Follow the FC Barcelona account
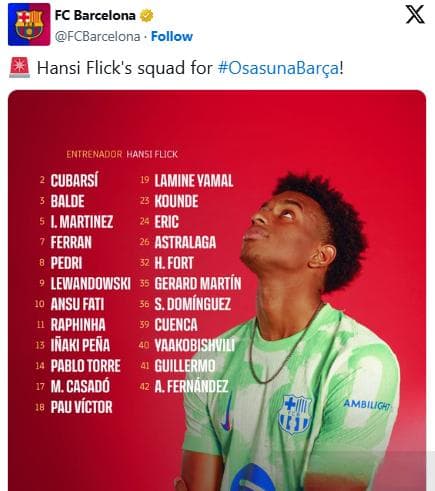The height and width of the screenshot is (491, 435). click(172, 36)
